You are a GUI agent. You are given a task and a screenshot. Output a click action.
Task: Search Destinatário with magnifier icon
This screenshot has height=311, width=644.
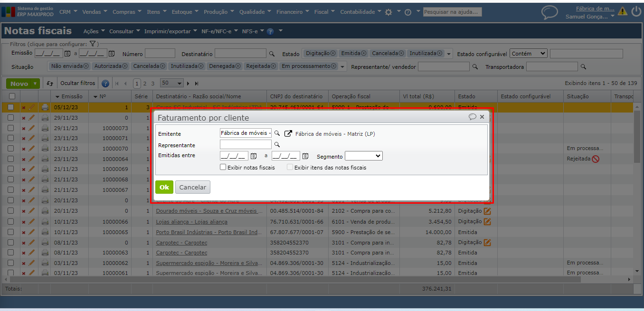tap(272, 54)
